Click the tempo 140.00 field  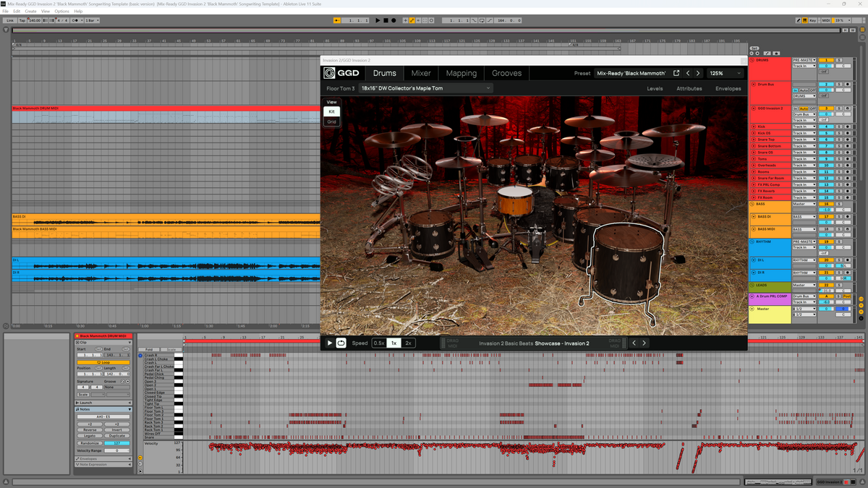click(34, 20)
